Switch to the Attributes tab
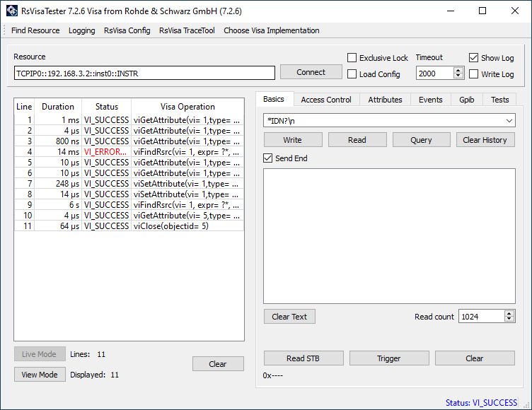 click(x=385, y=100)
